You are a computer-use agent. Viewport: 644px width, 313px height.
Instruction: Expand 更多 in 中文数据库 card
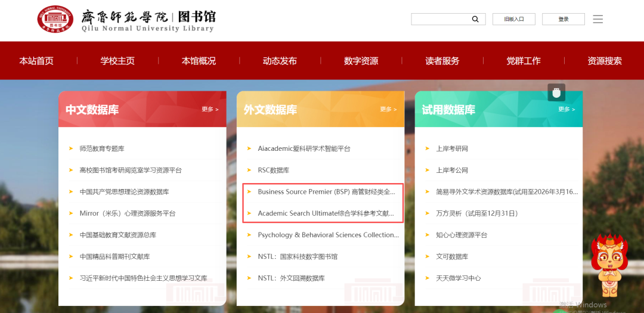210,110
